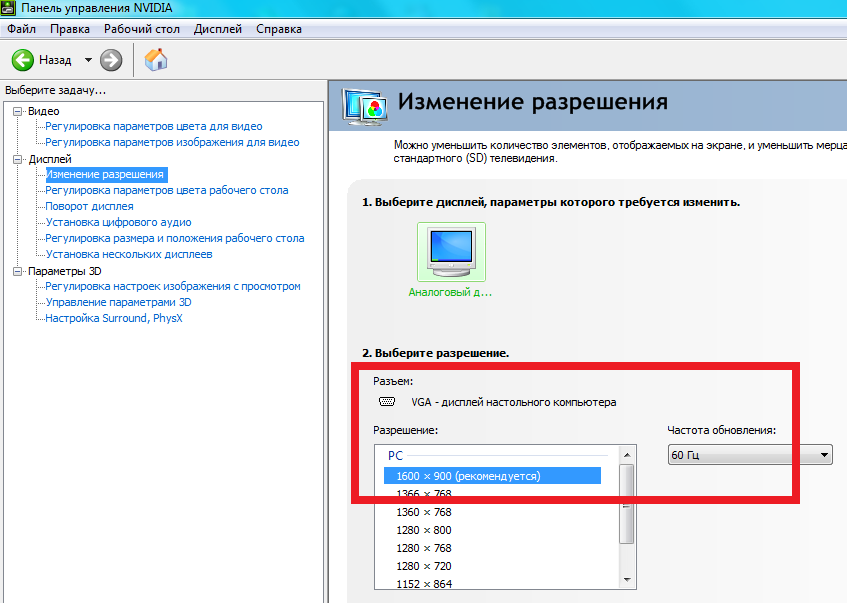This screenshot has width=847, height=603.
Task: Open Регулировка размера и положения рабочего стола
Action: [x=174, y=238]
